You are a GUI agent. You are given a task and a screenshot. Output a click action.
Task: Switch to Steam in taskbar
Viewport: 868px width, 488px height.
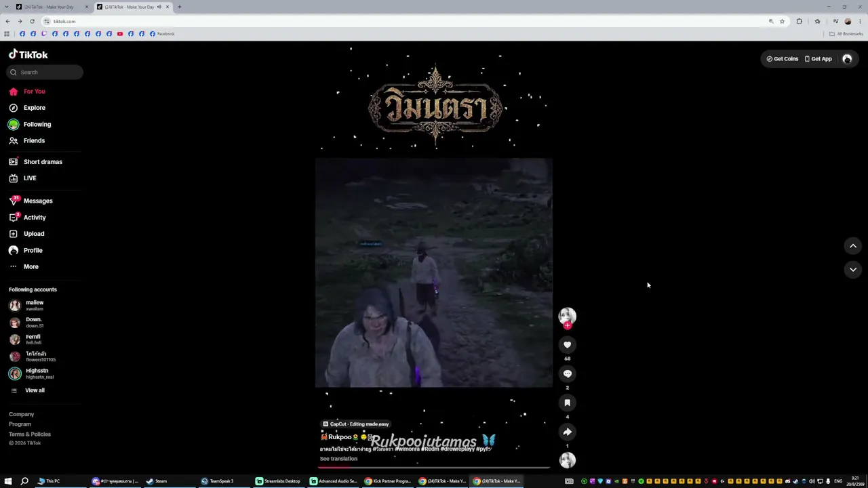pyautogui.click(x=156, y=481)
